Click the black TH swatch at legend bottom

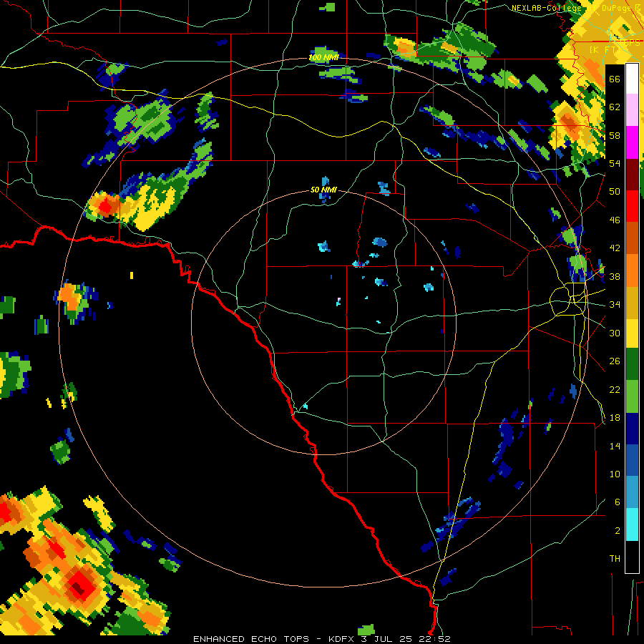[x=632, y=556]
